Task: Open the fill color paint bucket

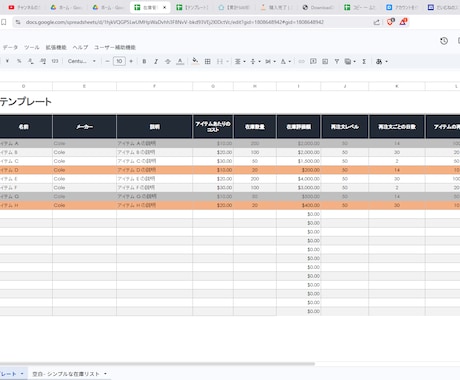Action: [195, 61]
